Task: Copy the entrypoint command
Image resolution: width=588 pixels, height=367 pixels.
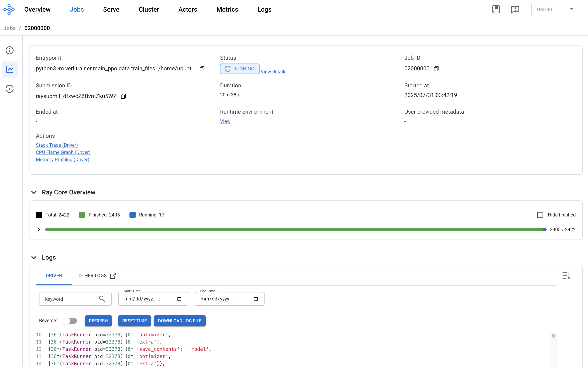Action: (x=202, y=69)
